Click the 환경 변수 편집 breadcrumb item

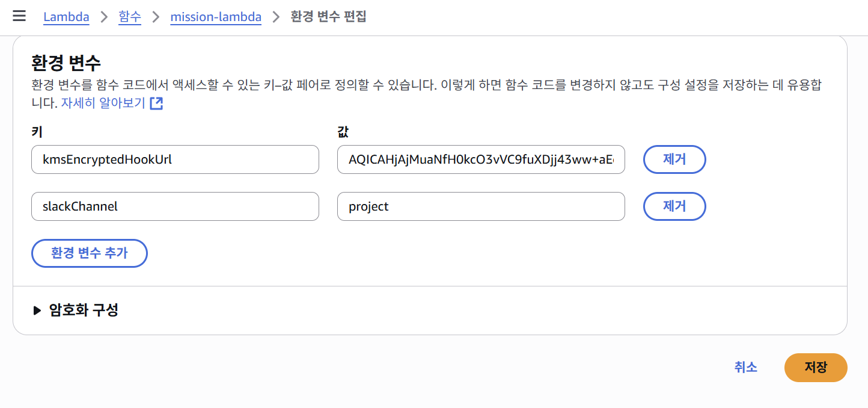[328, 17]
